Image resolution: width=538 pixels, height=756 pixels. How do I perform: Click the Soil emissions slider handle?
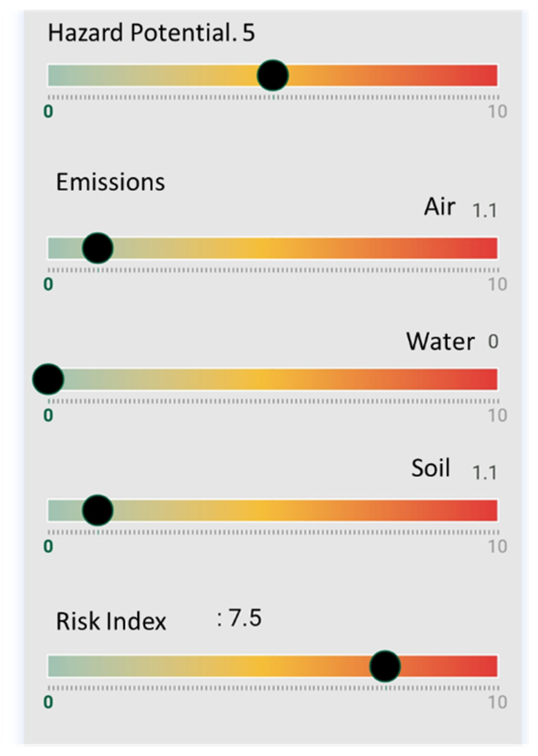click(98, 510)
